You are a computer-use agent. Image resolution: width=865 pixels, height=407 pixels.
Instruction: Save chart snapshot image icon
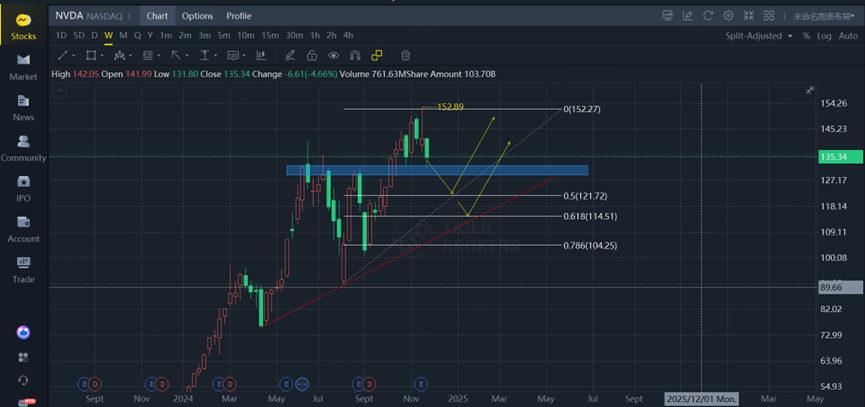coord(668,15)
